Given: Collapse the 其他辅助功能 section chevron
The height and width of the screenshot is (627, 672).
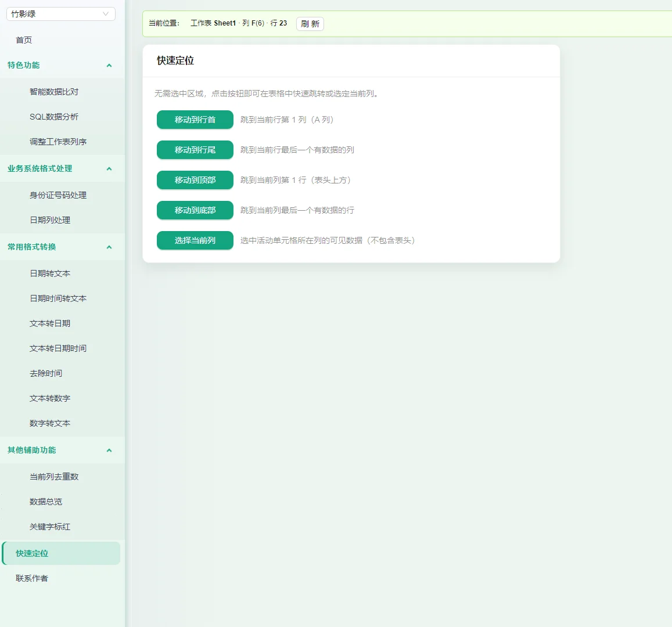Looking at the screenshot, I should [109, 450].
